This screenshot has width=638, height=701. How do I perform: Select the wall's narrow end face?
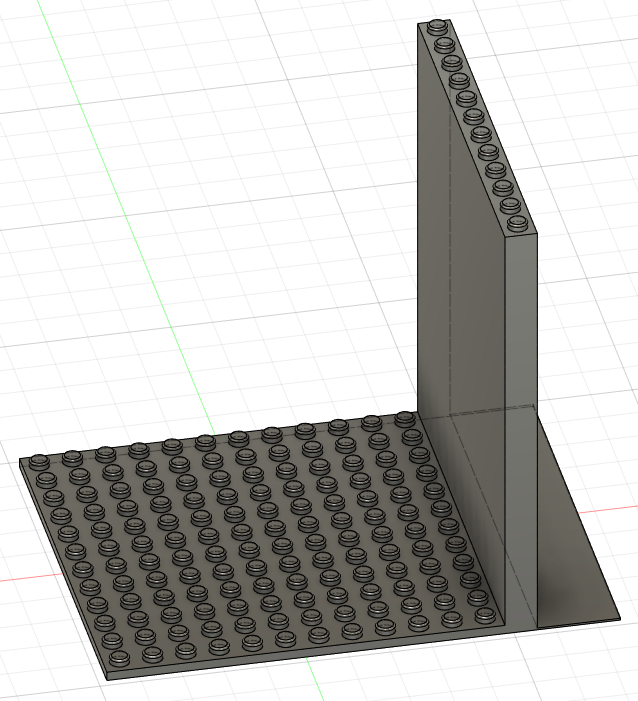tap(521, 429)
